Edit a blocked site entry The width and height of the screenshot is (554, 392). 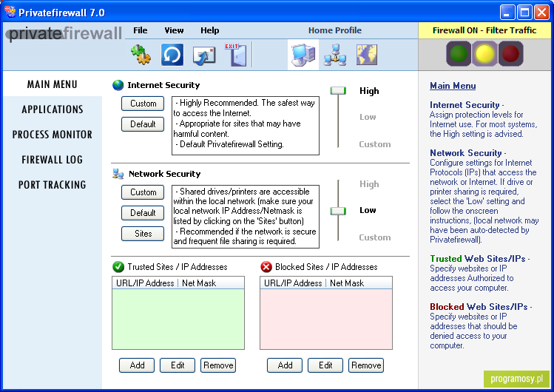coord(325,365)
